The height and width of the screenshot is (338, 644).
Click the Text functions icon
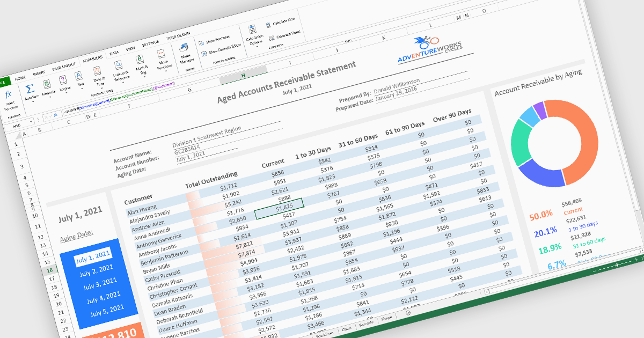pyautogui.click(x=78, y=76)
